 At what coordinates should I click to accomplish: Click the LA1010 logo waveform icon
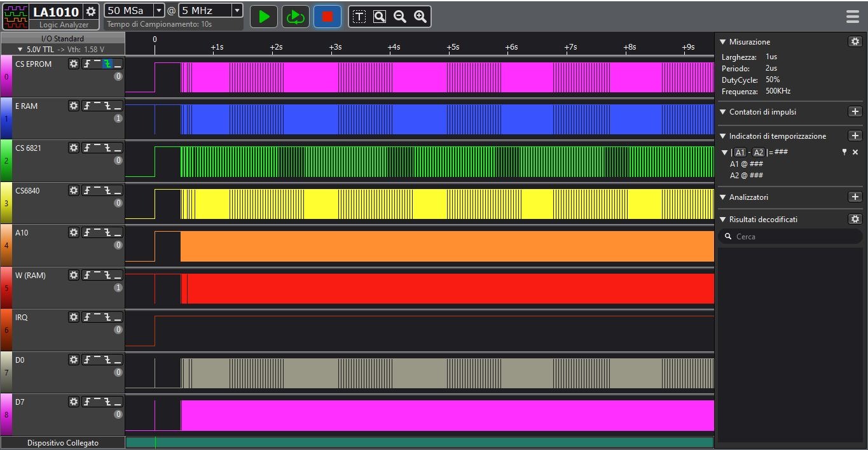[16, 17]
